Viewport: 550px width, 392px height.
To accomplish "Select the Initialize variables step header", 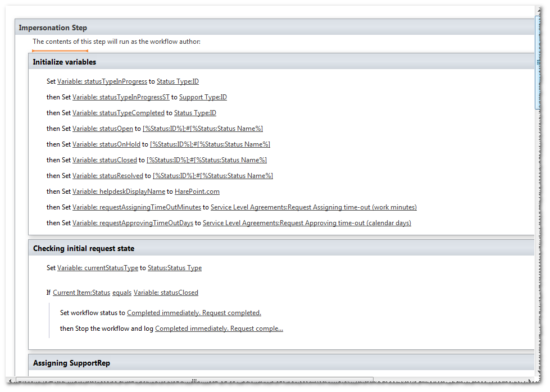I will coord(65,62).
